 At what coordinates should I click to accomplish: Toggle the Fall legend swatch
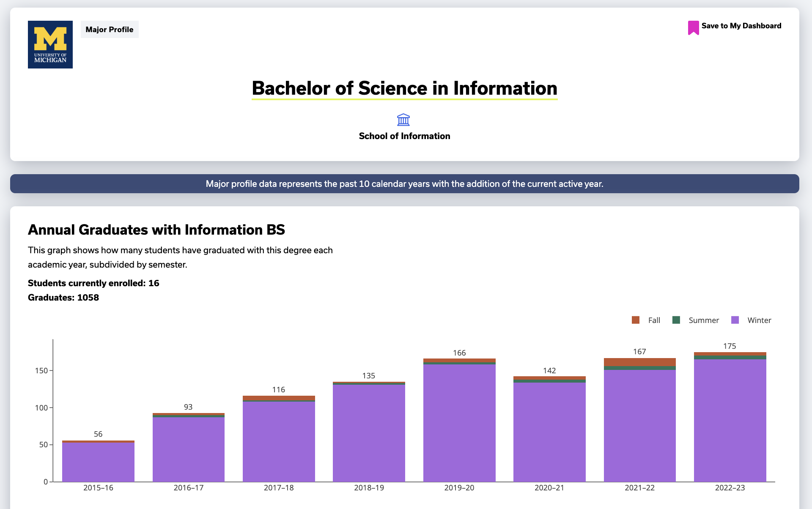click(636, 320)
